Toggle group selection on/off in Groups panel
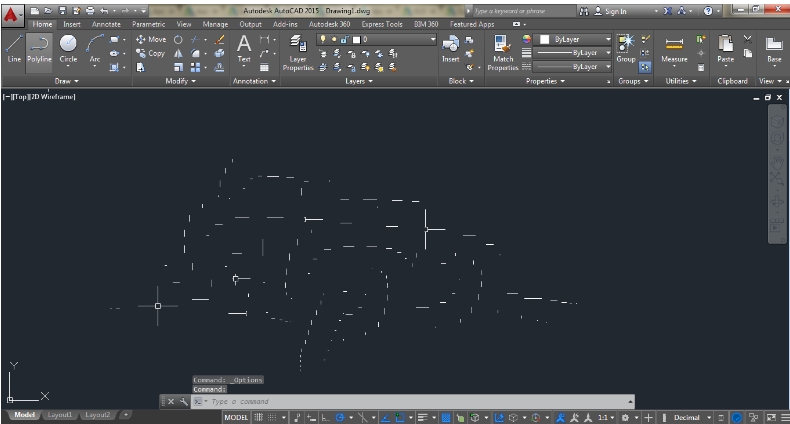The height and width of the screenshot is (424, 790). pos(645,67)
